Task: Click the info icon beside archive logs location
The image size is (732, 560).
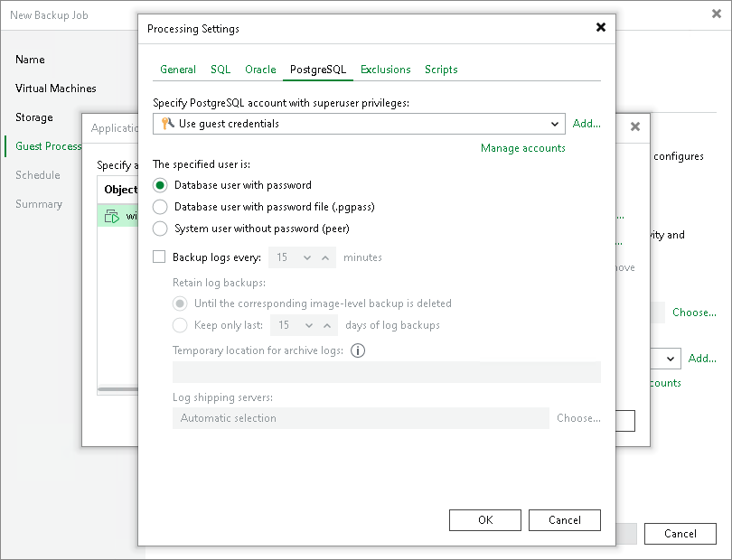Action: tap(358, 350)
